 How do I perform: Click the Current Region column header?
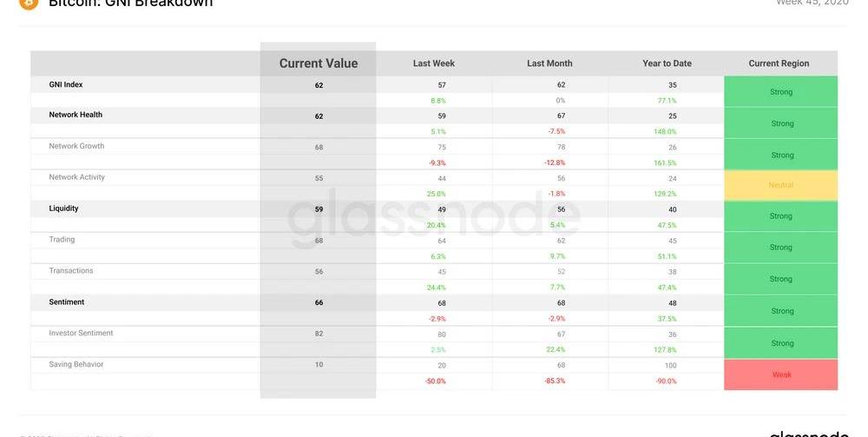[x=779, y=63]
